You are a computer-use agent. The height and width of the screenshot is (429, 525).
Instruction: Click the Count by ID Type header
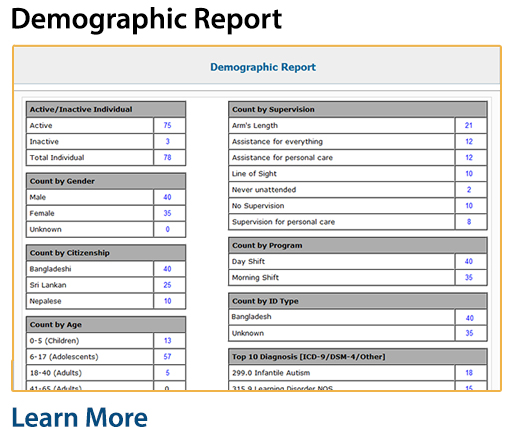[x=265, y=301]
